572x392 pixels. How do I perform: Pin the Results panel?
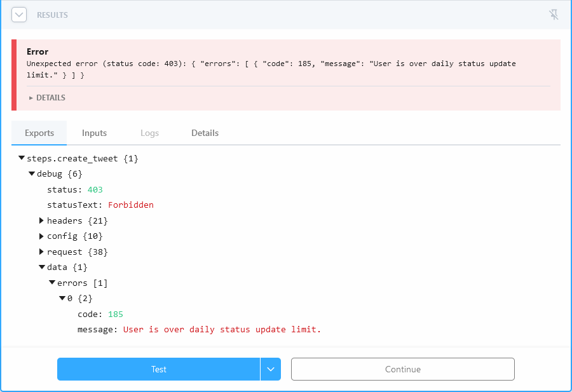554,14
